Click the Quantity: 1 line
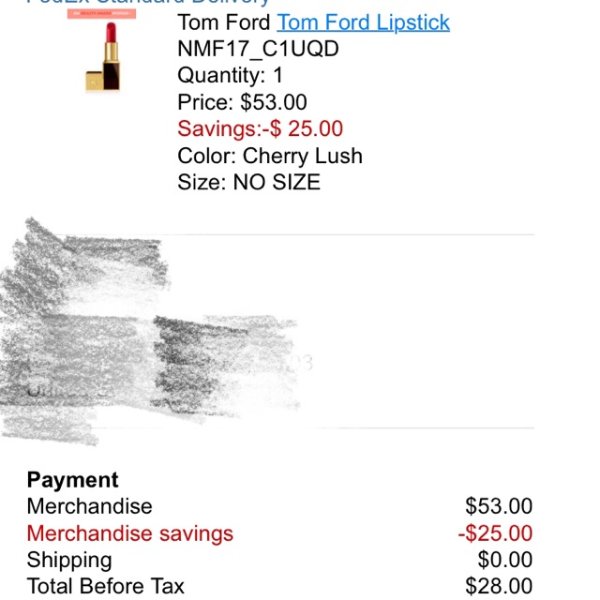Screen dimensions: 600x600 230,75
